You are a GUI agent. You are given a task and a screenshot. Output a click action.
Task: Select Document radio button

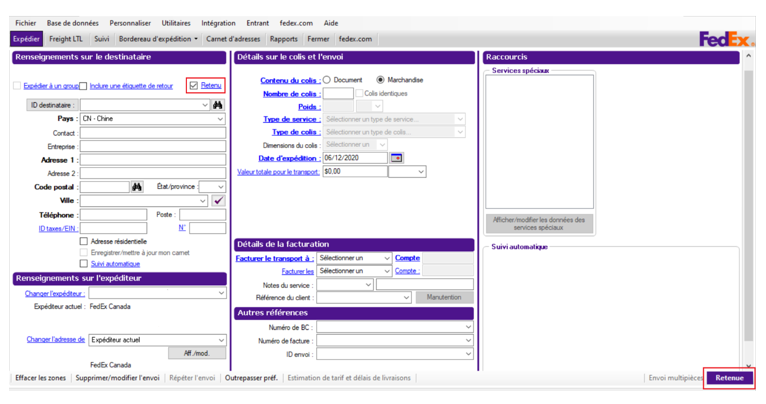tap(327, 80)
